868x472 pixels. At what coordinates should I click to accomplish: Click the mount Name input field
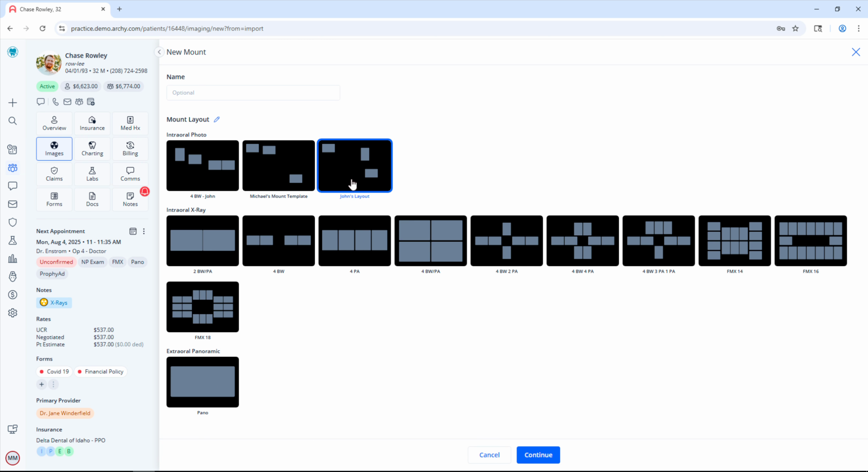click(253, 93)
